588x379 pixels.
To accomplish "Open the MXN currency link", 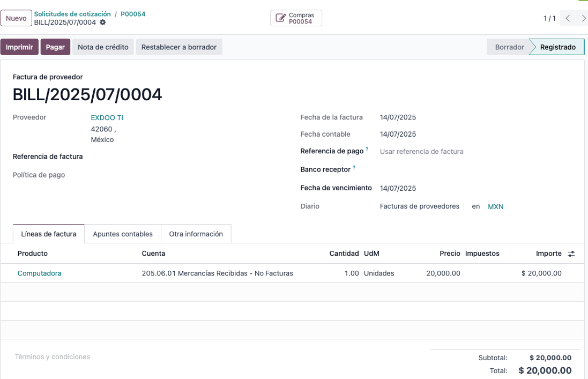I will click(x=495, y=206).
